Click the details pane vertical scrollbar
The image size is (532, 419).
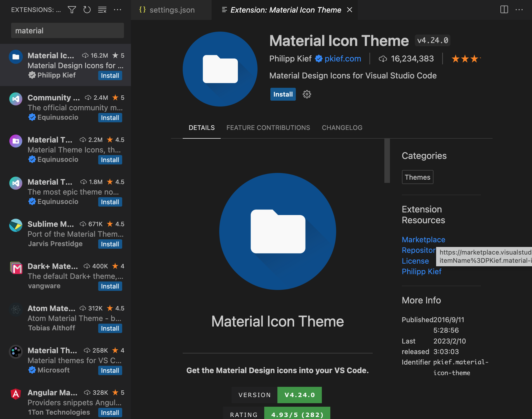[387, 161]
